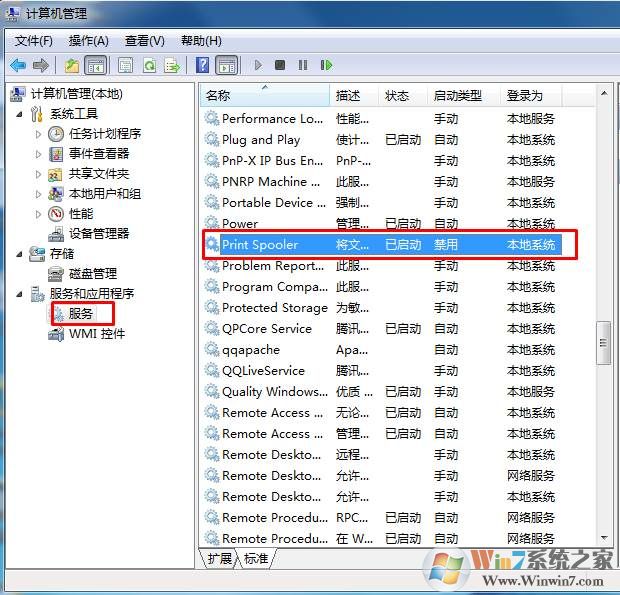
Task: Click the Pause Service icon
Action: 303,65
